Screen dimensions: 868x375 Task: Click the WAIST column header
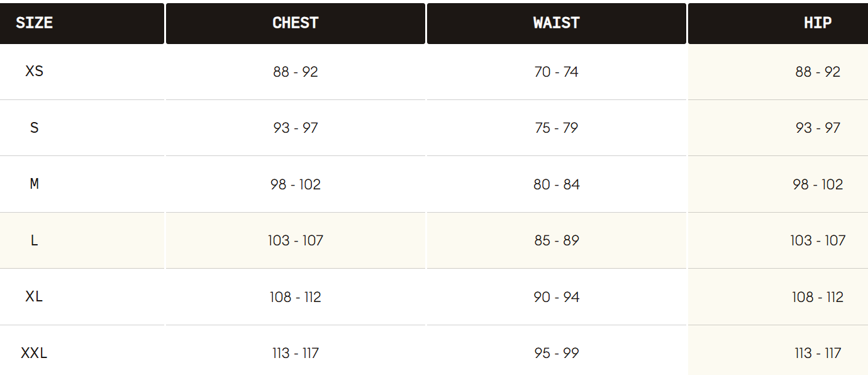tap(557, 23)
